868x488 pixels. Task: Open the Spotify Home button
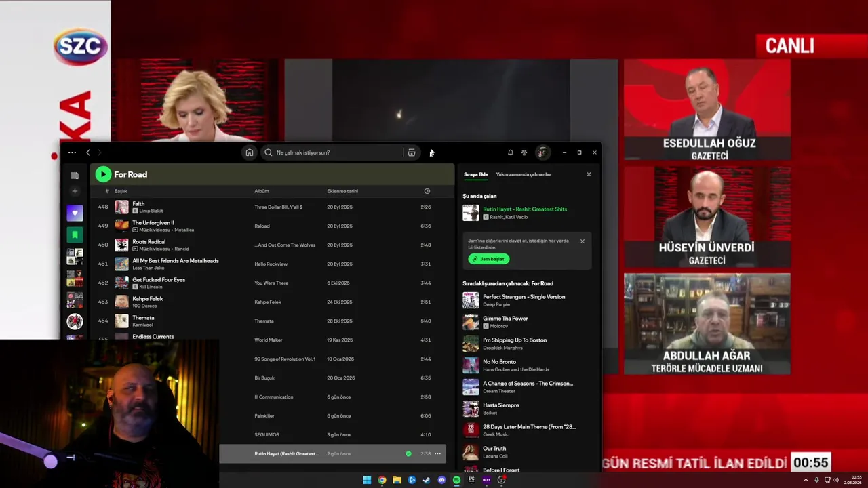[250, 152]
